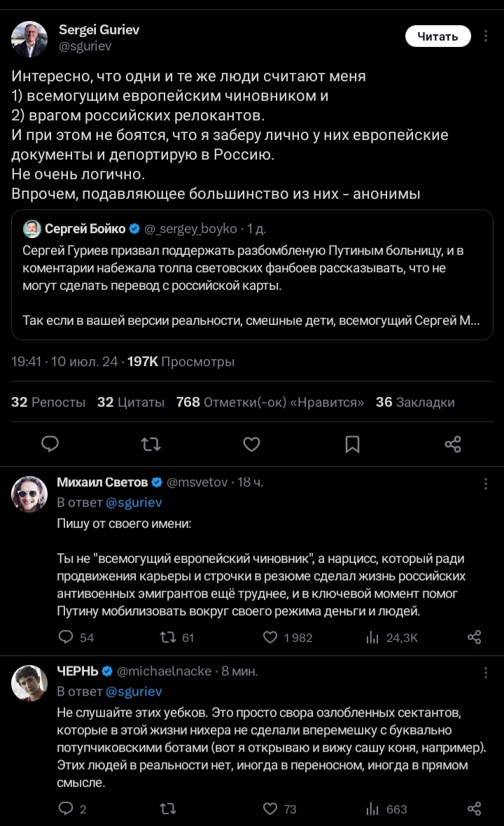Open more options for ЧЕРНЬ's reply

pyautogui.click(x=486, y=672)
